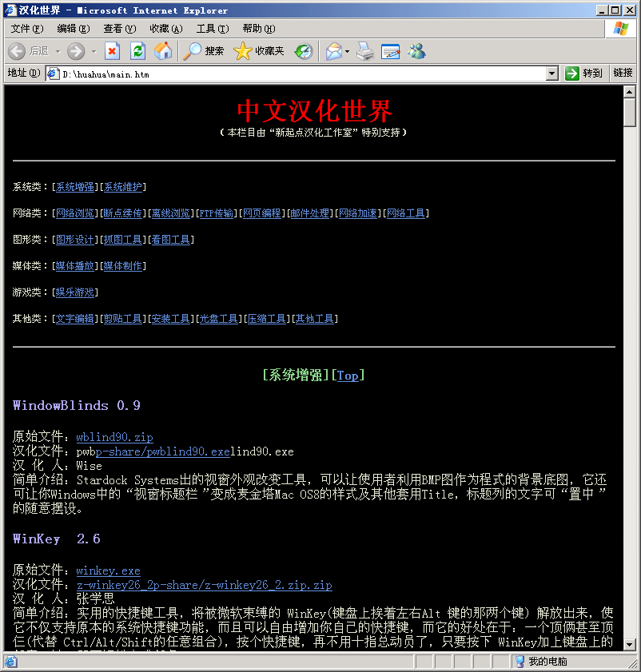
Task: Open the 收藏(A) menu
Action: pos(166,29)
